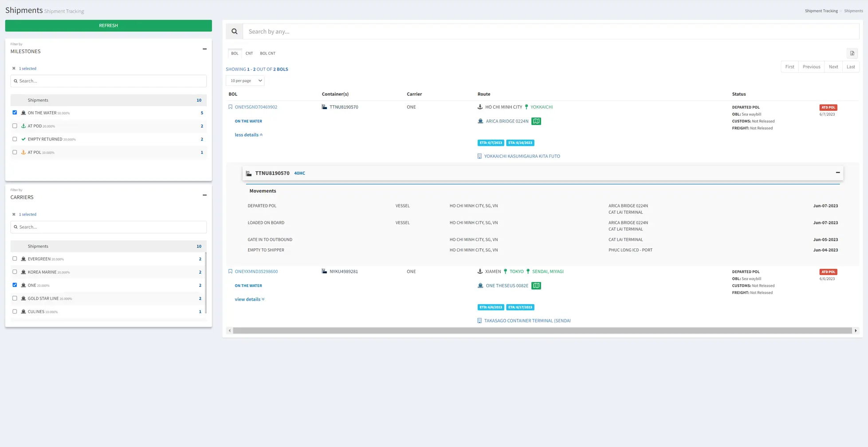Clear the selected Milestones filter
Viewport: 868px width, 447px height.
point(14,68)
